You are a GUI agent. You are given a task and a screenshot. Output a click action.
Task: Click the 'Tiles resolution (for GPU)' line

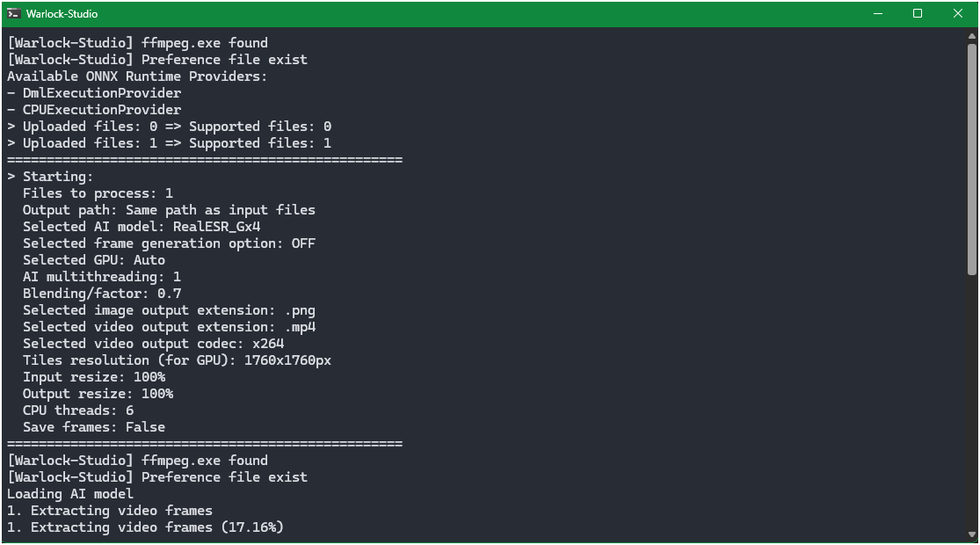(x=177, y=360)
